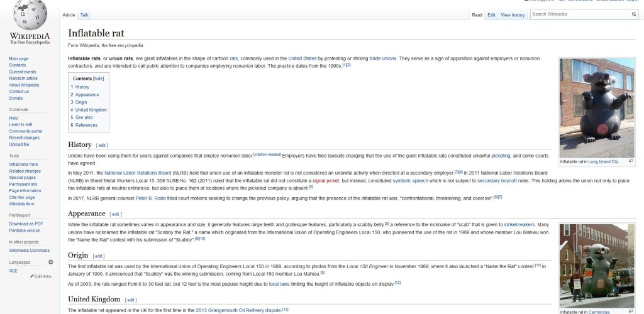Viewport: 644px width, 314px height.
Task: Click in the Search Wikipedia field
Action: (580, 14)
